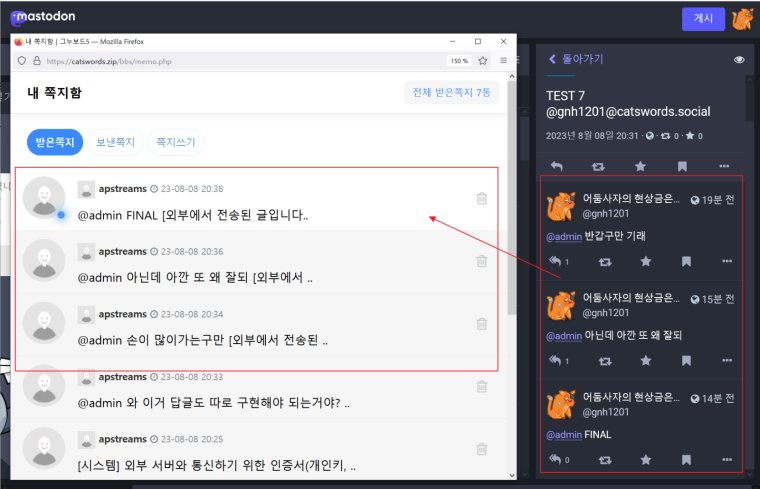Open message '@admin 아닌데 아깐 또 왜 잘되'
Screen dimensions: 760x489
[x=195, y=278]
